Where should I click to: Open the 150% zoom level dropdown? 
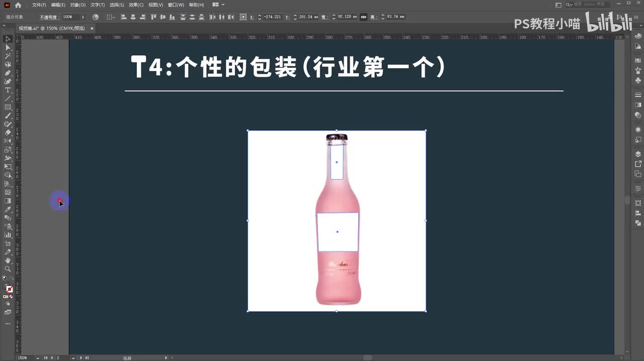click(38, 358)
